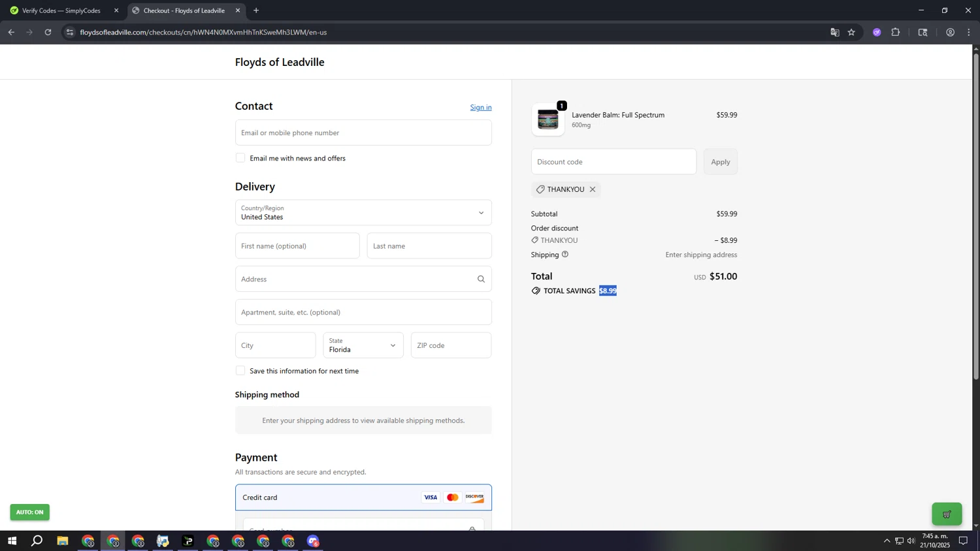Click the magnifier icon in the Address field

coord(481,279)
